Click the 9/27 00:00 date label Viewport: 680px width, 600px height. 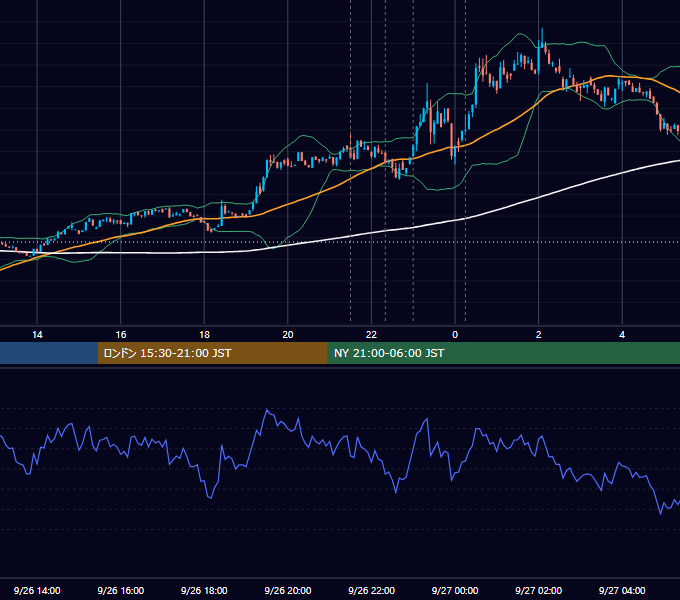click(455, 590)
